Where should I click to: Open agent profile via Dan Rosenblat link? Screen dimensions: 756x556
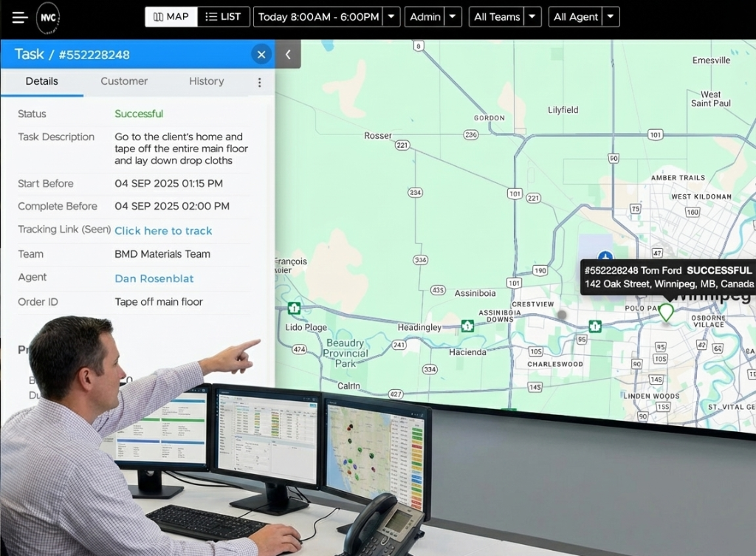point(154,278)
